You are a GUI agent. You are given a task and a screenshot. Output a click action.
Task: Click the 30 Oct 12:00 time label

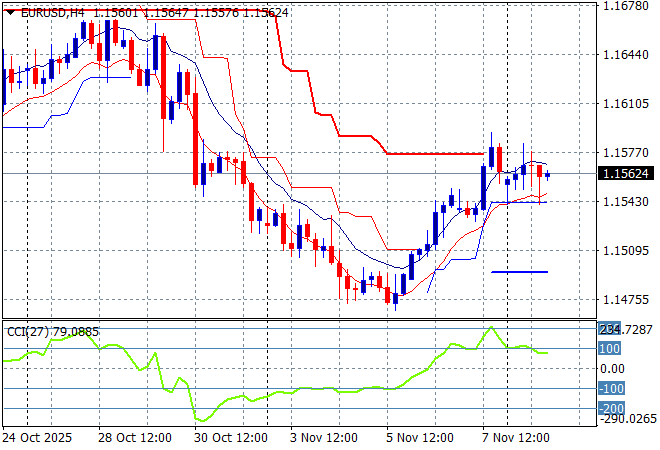point(231,438)
